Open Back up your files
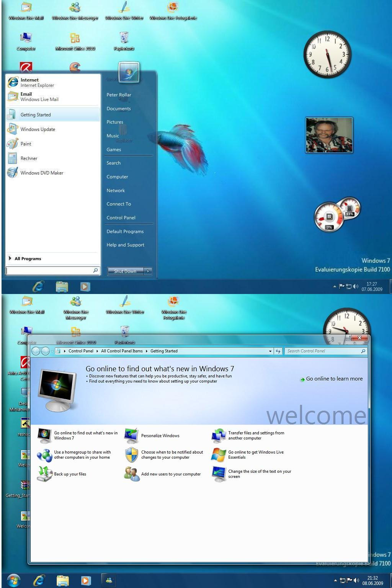 tap(70, 474)
